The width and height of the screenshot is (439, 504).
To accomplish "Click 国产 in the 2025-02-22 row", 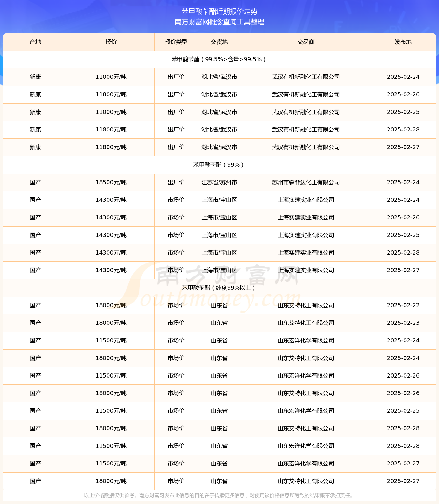I will click(35, 305).
